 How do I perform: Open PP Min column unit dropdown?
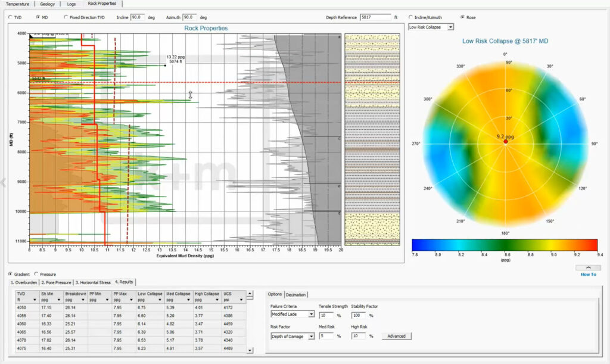coord(107,300)
